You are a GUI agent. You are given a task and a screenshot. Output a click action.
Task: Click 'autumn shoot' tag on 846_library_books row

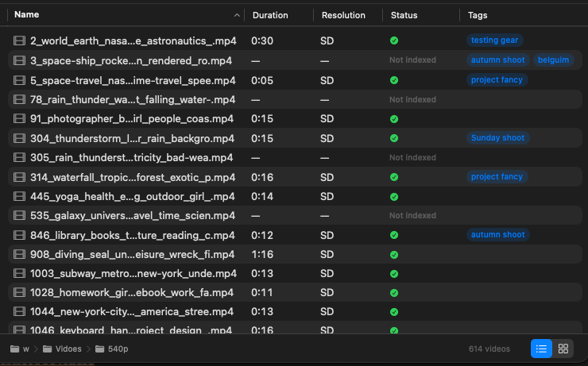click(497, 234)
